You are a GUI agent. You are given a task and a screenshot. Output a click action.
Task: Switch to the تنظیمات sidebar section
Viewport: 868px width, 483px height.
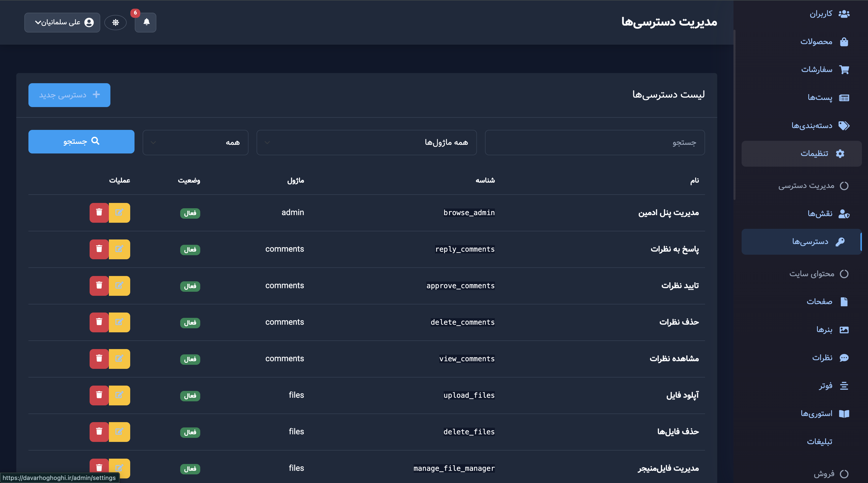click(x=802, y=153)
